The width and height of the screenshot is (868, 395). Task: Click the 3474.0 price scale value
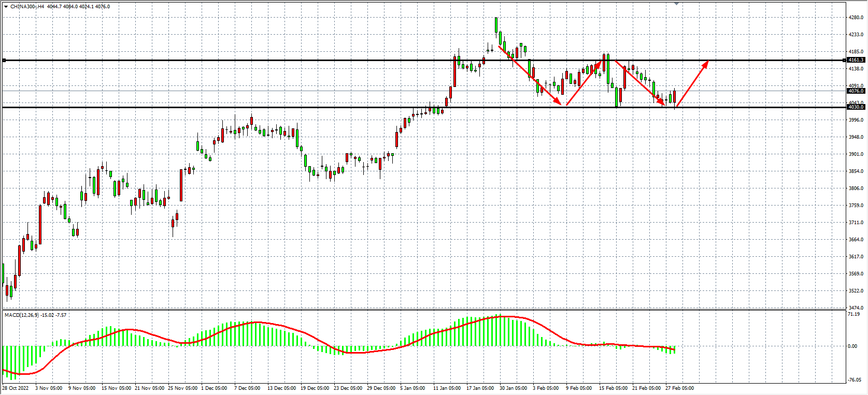click(856, 308)
